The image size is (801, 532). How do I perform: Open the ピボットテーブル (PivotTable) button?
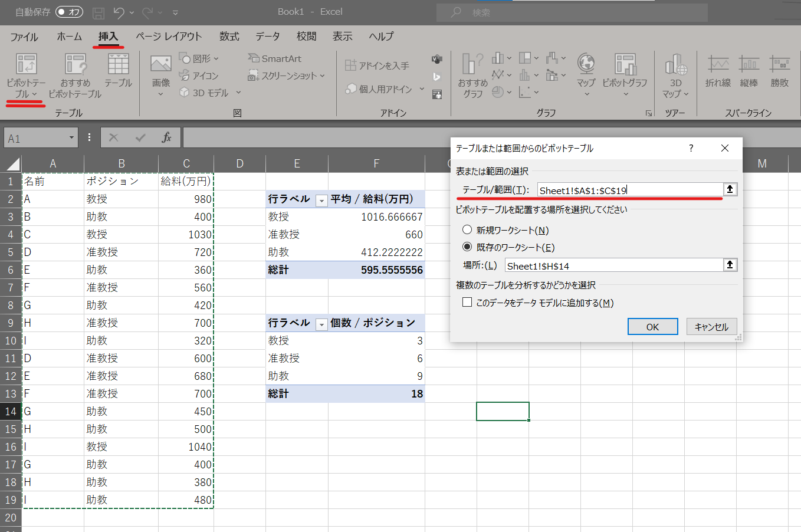click(26, 75)
